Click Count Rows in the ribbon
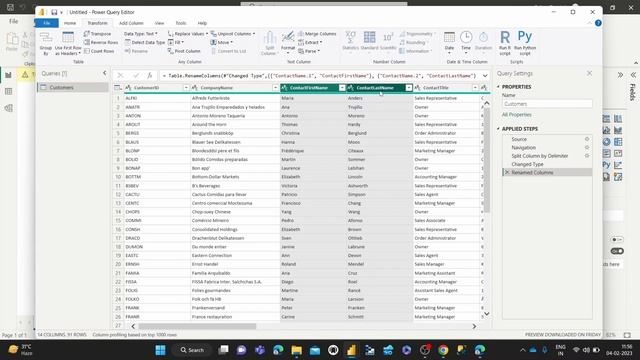 click(x=99, y=51)
